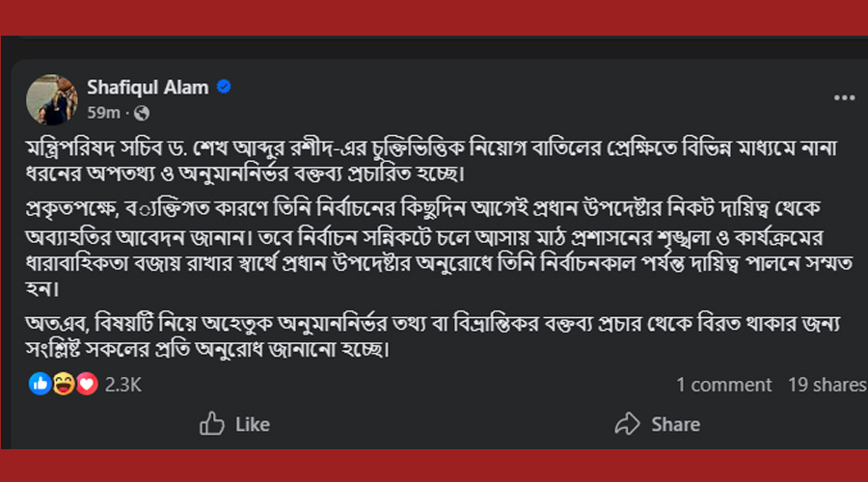Screen dimensions: 868x482
Task: Click the middle paragraph starting with প্রকৃতপক্ষে
Action: (x=434, y=250)
